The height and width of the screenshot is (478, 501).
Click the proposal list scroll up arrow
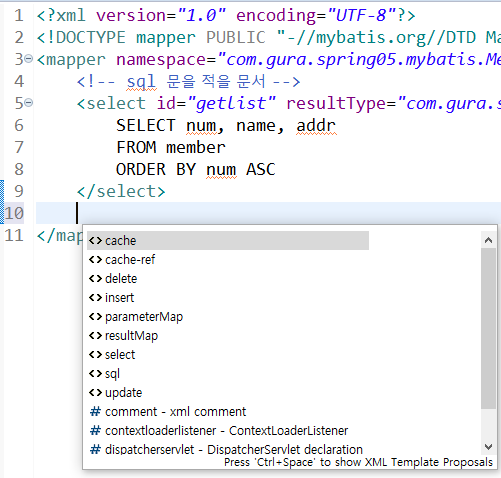tap(488, 240)
